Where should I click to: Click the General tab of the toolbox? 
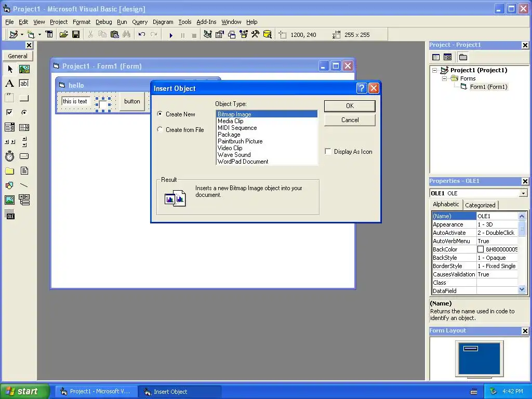[x=18, y=56]
